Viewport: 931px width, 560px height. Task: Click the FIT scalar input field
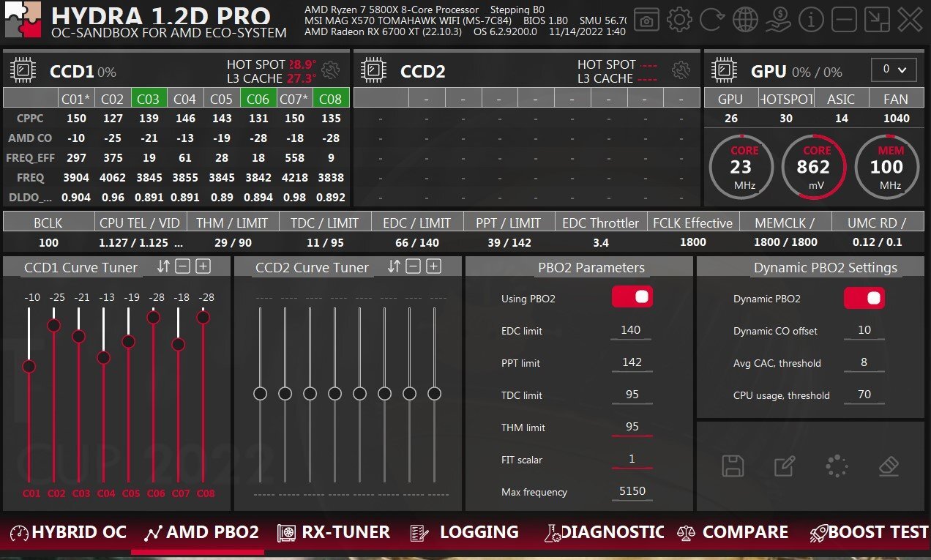click(x=632, y=460)
